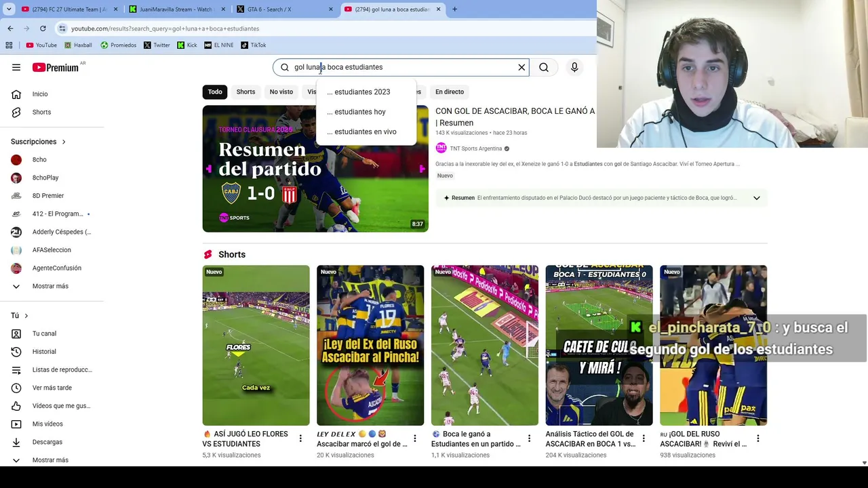Open Ver más tarde in the sidebar
Screen dimensions: 868x488
[x=52, y=388]
